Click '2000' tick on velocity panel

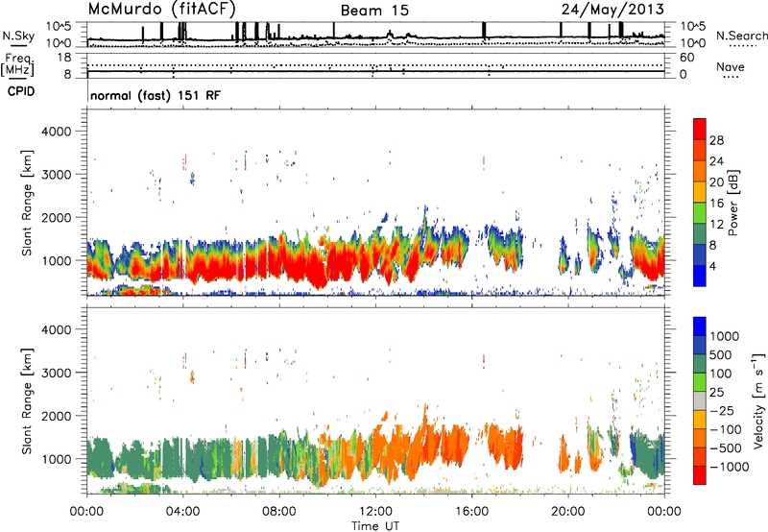point(56,416)
